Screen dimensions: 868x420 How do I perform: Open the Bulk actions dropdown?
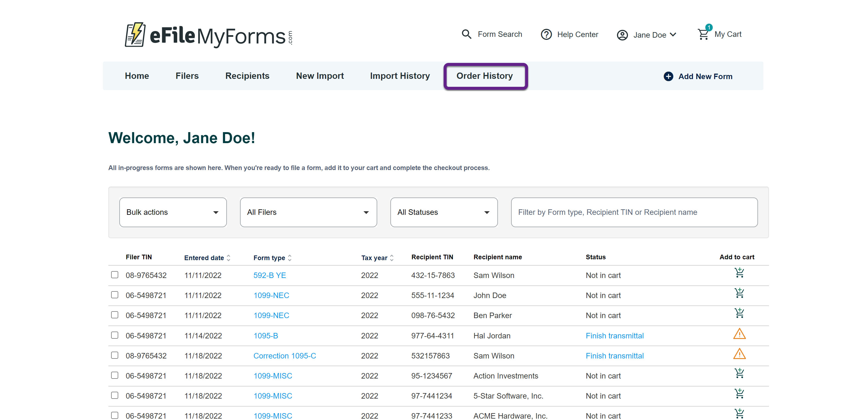pyautogui.click(x=173, y=212)
